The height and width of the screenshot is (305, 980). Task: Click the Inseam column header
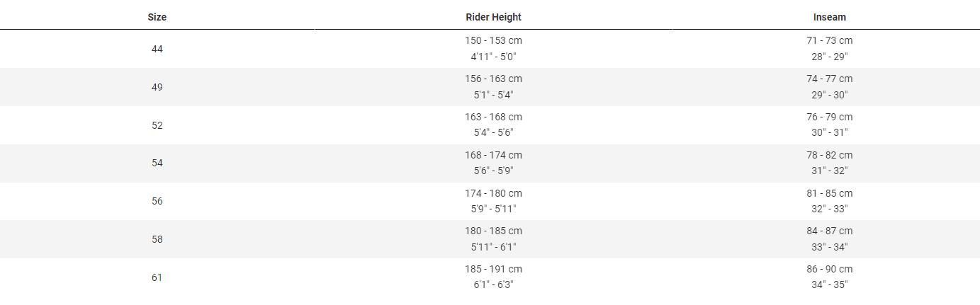tap(829, 17)
